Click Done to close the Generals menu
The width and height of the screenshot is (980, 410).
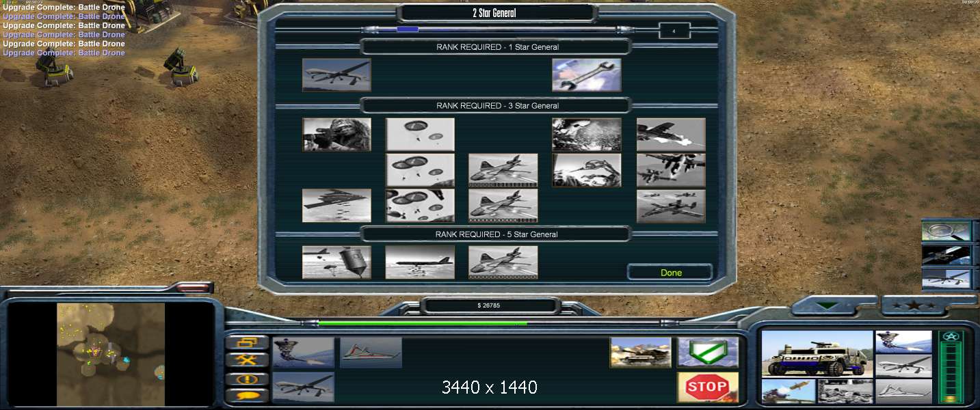(x=670, y=272)
